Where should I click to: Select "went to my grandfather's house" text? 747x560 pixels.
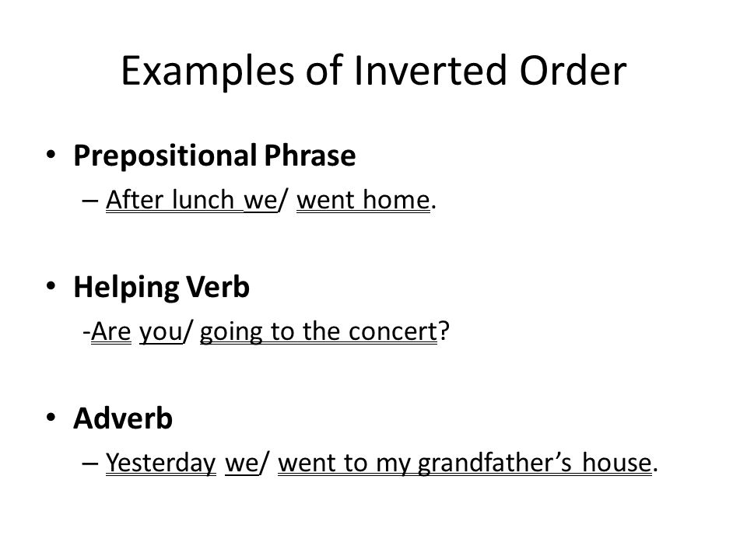465,464
